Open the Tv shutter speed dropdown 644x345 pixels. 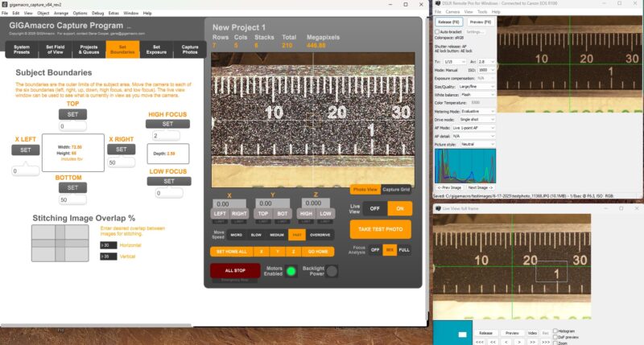click(x=454, y=62)
